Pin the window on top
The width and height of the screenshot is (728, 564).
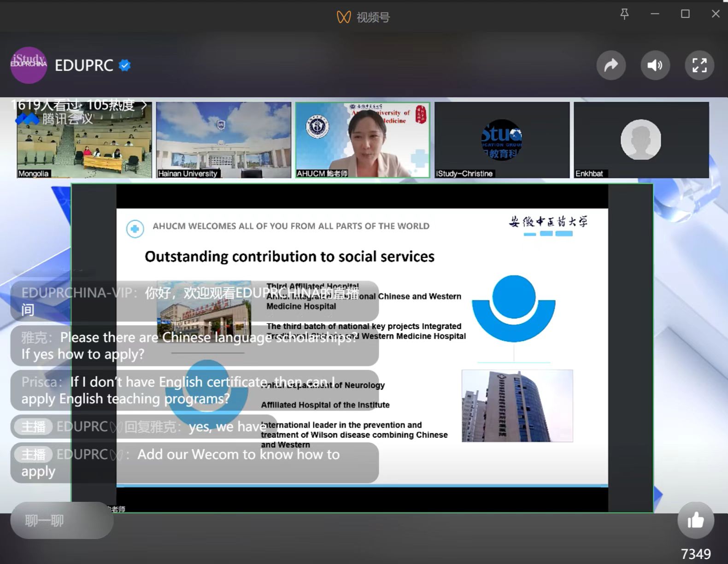[624, 14]
